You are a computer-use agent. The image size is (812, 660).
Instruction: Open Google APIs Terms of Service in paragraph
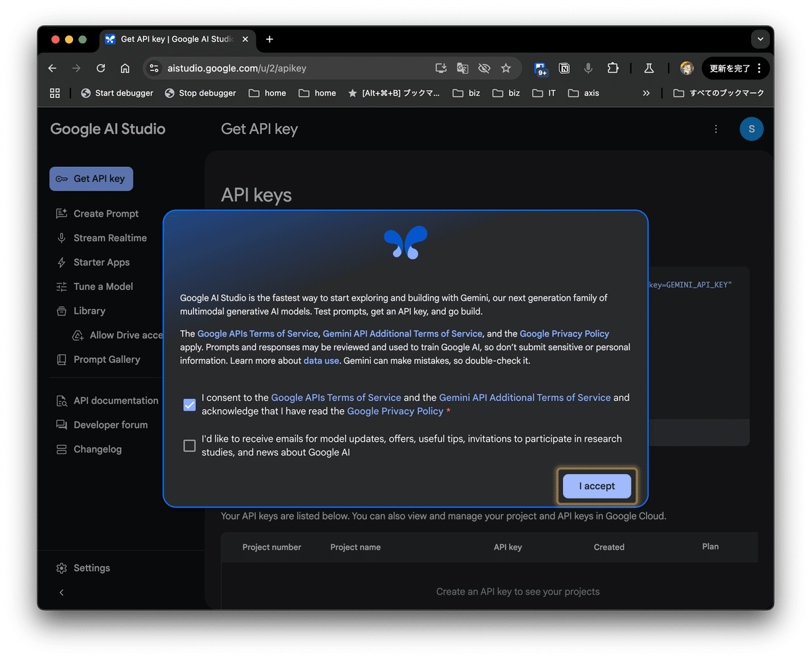pos(258,333)
